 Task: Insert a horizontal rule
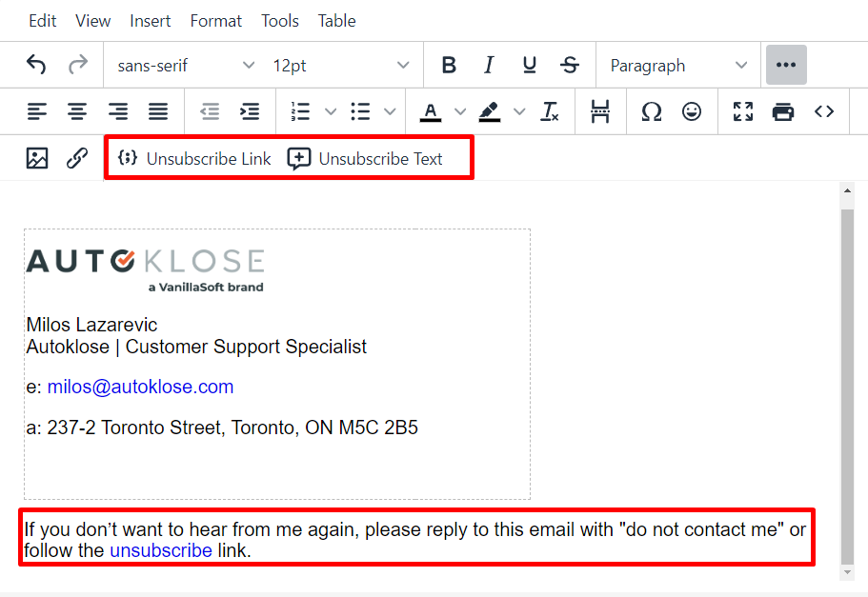pos(600,111)
